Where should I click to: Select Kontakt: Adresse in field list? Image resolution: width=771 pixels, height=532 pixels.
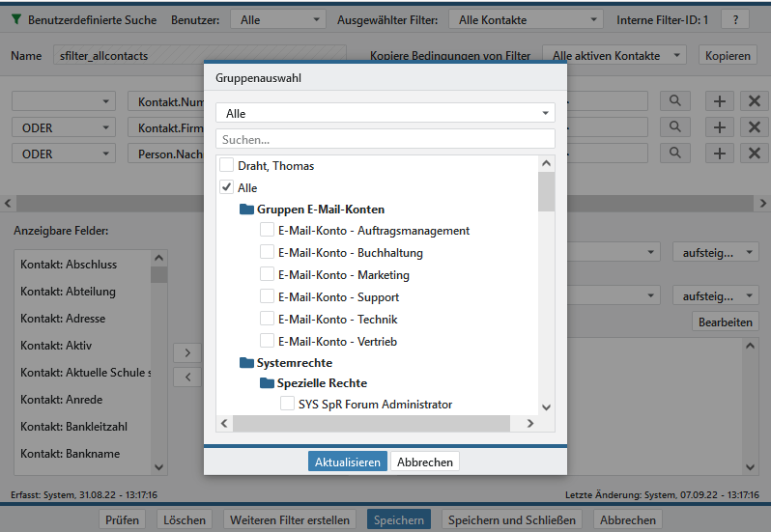click(x=64, y=319)
